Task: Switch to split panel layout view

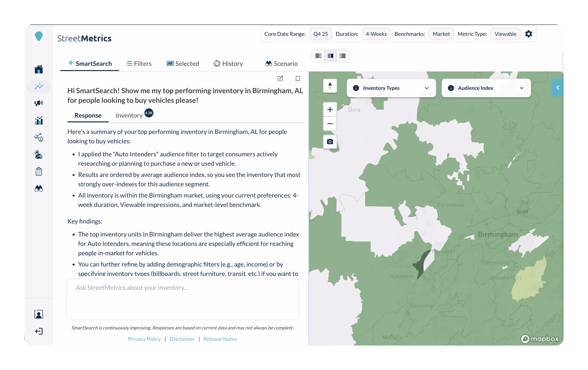Action: click(330, 56)
